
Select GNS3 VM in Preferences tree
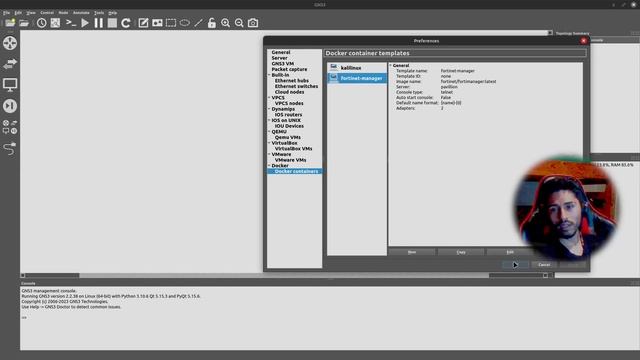click(282, 64)
